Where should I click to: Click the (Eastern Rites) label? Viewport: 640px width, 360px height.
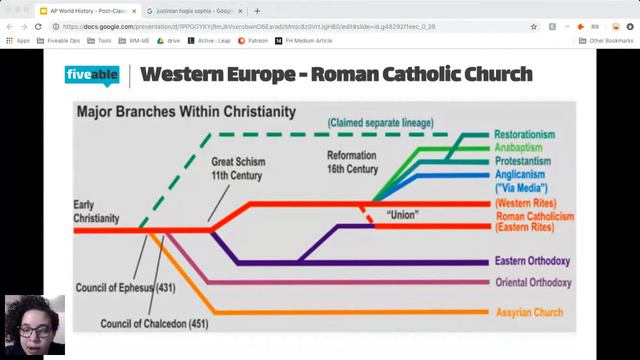tap(525, 227)
